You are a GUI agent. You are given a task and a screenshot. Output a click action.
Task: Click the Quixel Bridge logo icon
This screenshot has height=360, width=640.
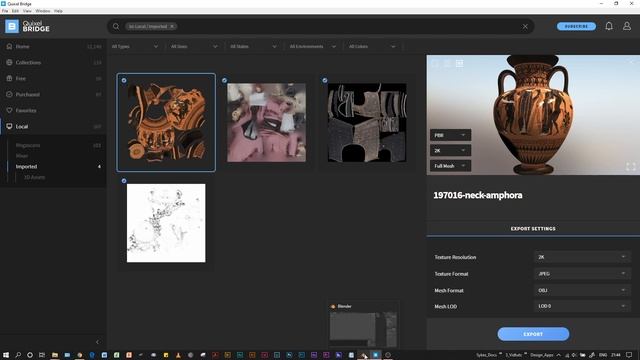(x=12, y=27)
